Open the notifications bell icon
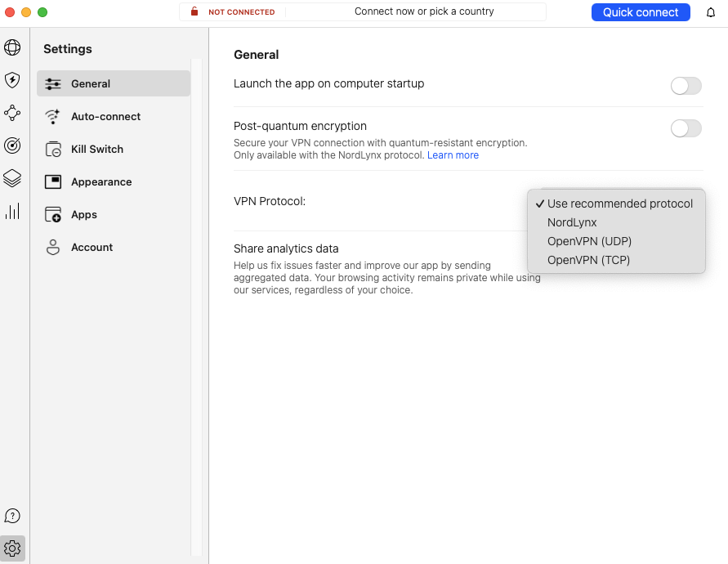This screenshot has width=728, height=564. point(710,12)
